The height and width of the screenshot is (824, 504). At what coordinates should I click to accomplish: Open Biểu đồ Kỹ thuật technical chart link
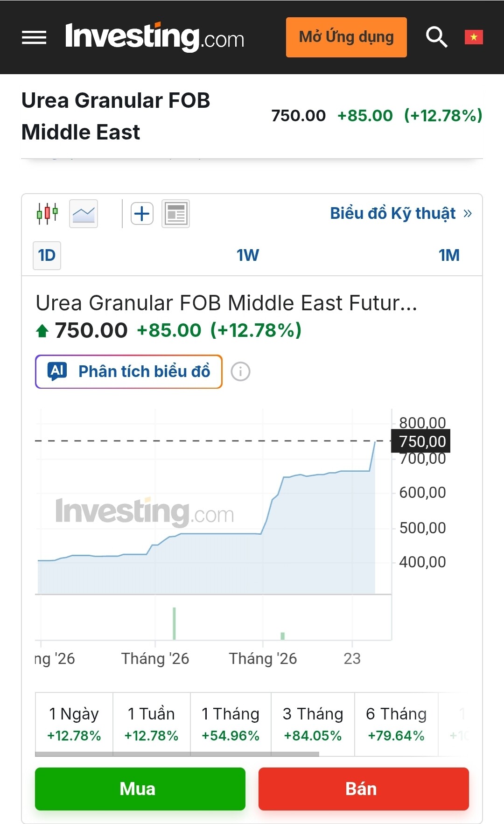401,213
